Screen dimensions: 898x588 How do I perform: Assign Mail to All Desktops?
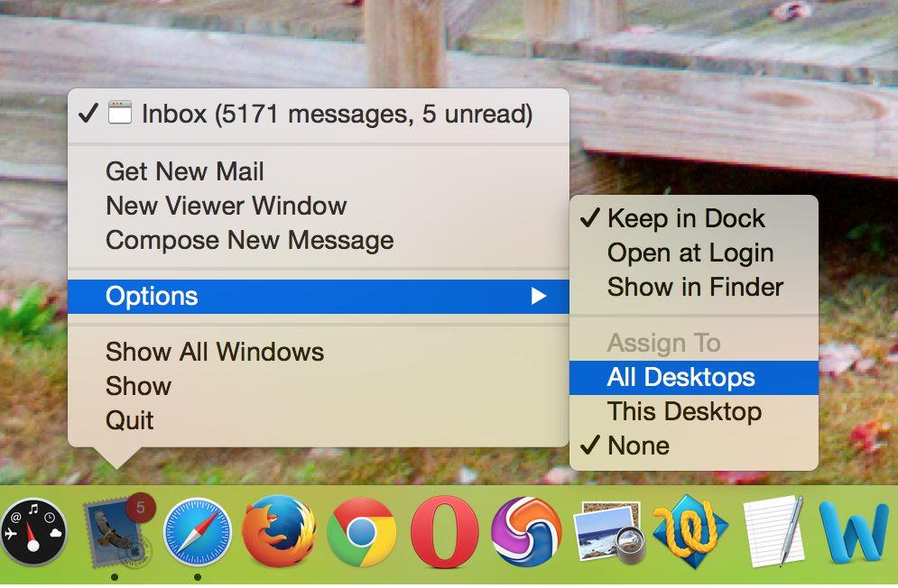pyautogui.click(x=693, y=377)
